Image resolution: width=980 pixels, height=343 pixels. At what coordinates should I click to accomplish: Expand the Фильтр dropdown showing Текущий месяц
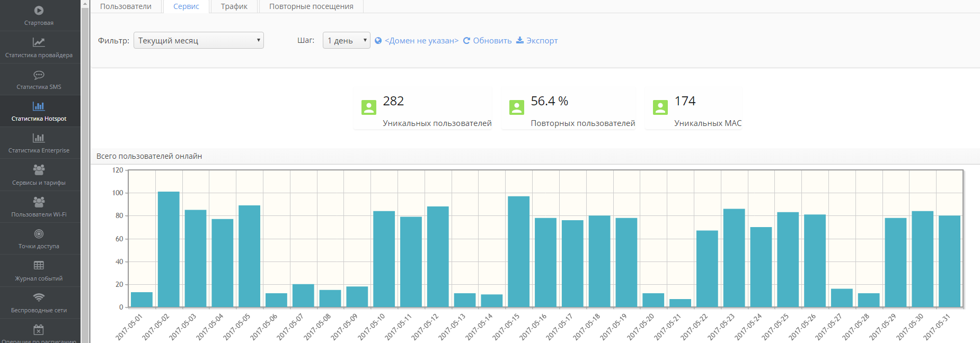(198, 41)
